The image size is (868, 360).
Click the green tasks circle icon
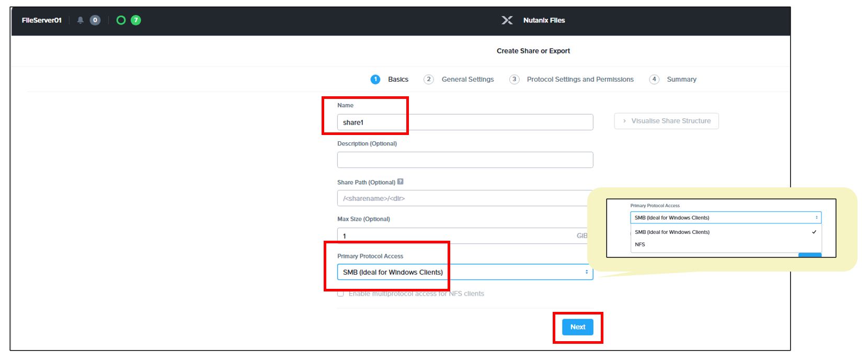pyautogui.click(x=121, y=20)
